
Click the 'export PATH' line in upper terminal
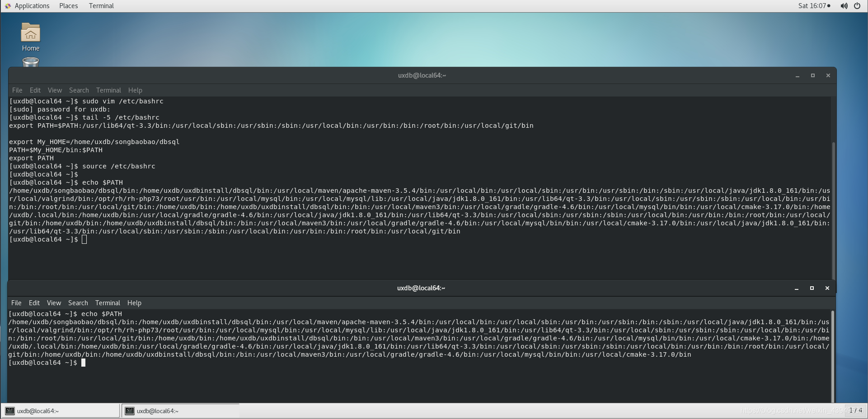[31, 158]
